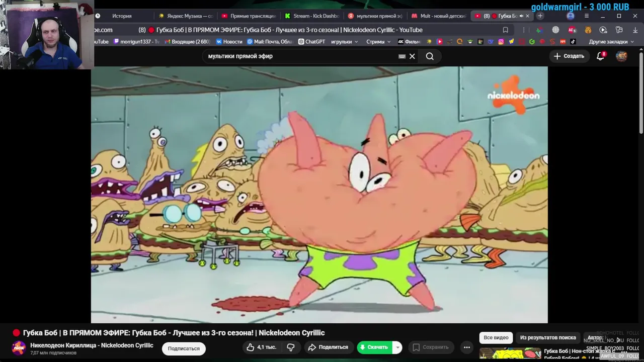
Task: Open the Instagram bookmark icon
Action: click(501, 42)
